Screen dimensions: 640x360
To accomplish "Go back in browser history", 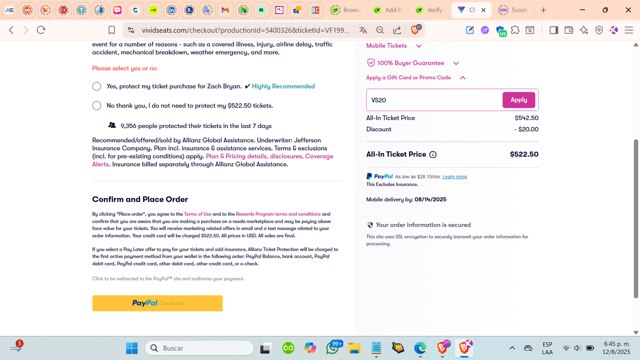I will tap(11, 30).
